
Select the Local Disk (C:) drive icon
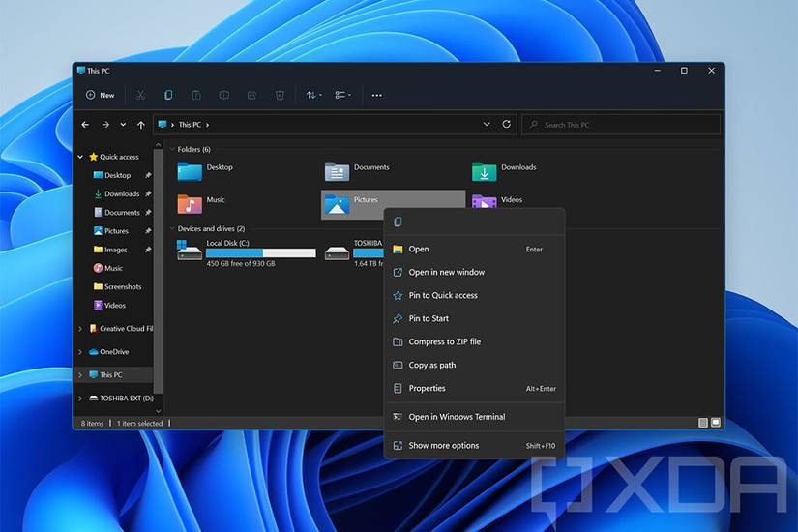tap(190, 251)
